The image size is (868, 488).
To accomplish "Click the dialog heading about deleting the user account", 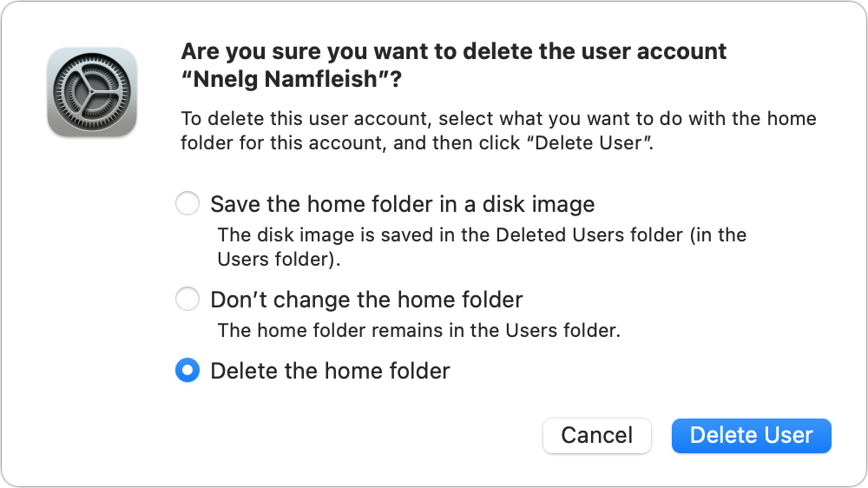I will click(453, 65).
